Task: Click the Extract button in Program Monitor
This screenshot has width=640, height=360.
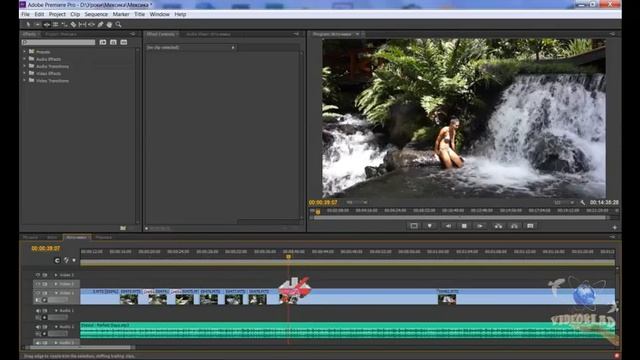Action: click(514, 226)
